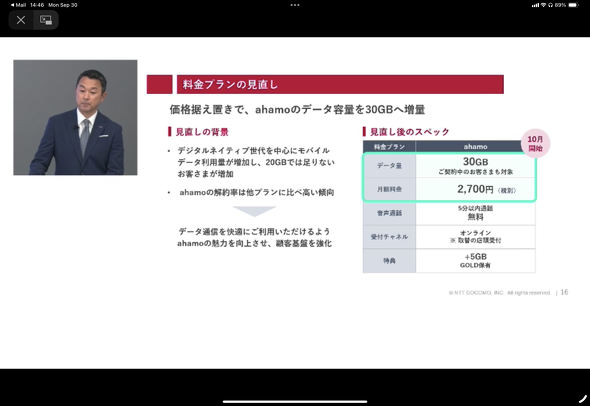Tap battery indicator in status bar

coord(573,5)
